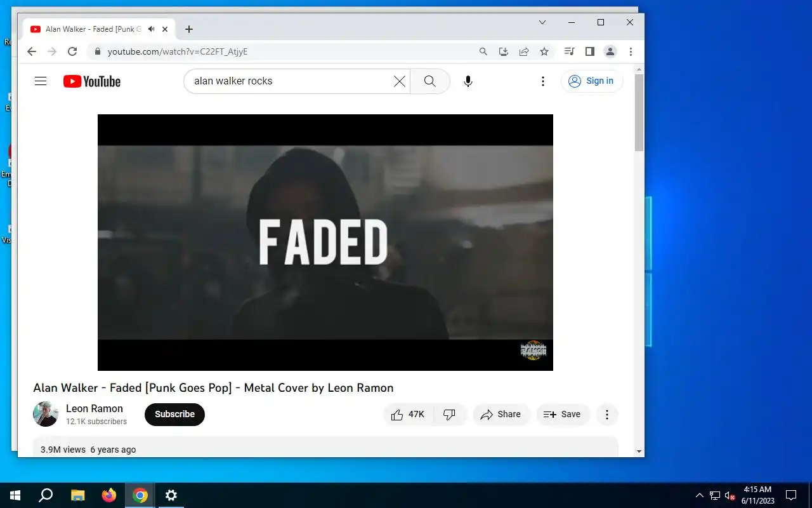Screen dimensions: 812x508
Task: Open Chrome side panel
Action: (590, 51)
